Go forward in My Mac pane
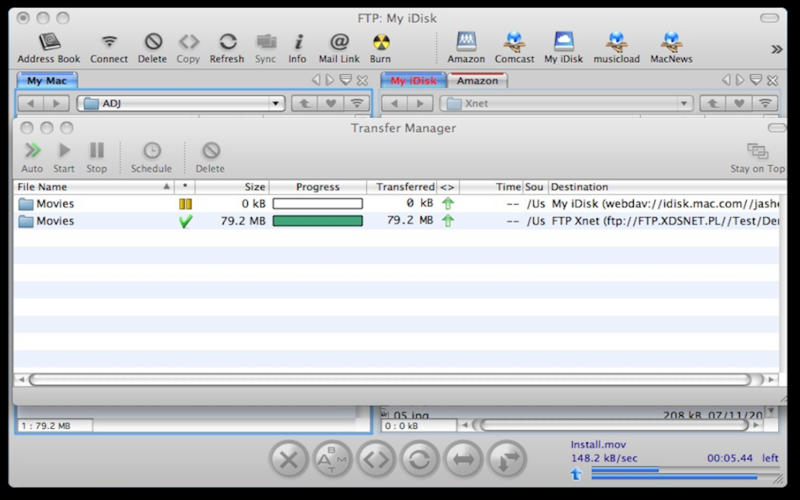800x500 pixels. coord(56,104)
